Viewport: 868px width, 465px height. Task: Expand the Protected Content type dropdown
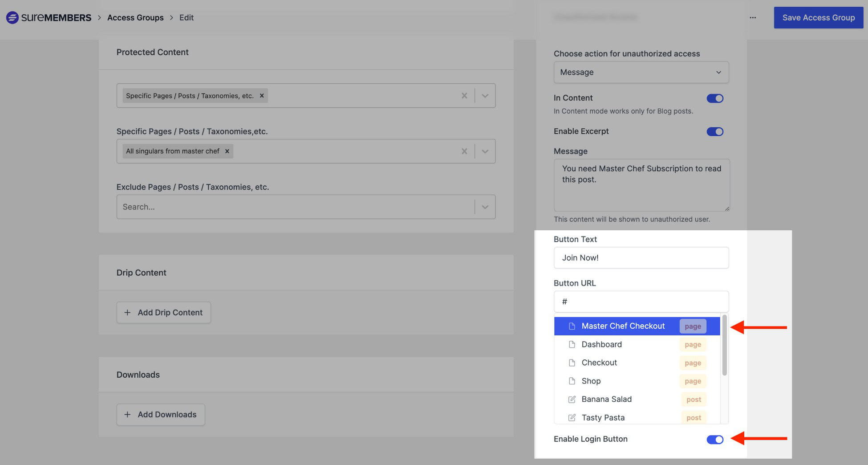coord(485,96)
